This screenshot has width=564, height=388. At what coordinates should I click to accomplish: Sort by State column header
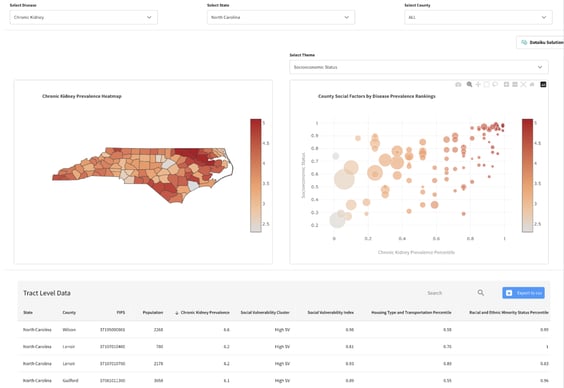tap(28, 312)
